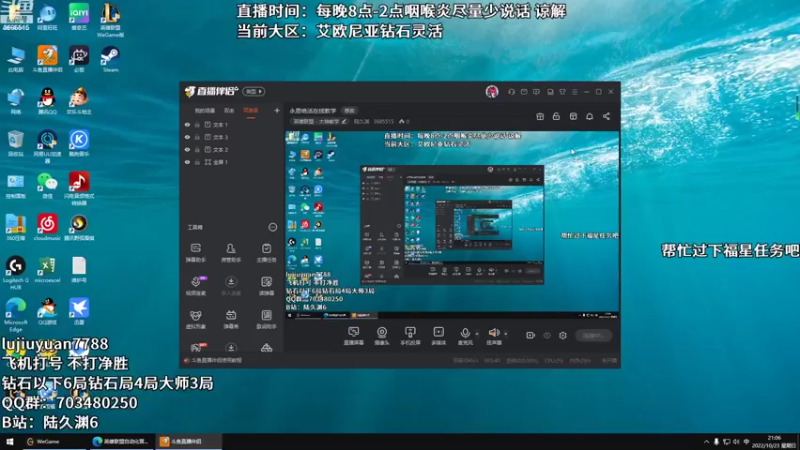Screen dimensions: 800x450
Task: Show hidden tray icons using the taskbar chevron
Action: click(x=707, y=442)
